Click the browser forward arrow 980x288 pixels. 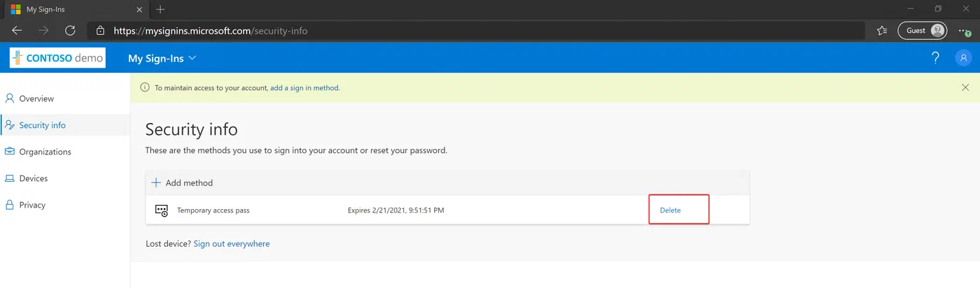pyautogui.click(x=43, y=31)
